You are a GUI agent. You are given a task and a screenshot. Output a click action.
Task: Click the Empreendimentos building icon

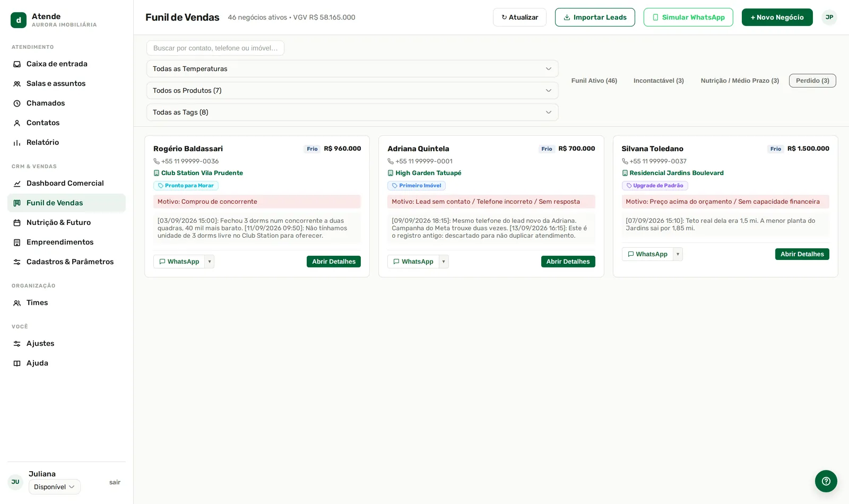(17, 242)
